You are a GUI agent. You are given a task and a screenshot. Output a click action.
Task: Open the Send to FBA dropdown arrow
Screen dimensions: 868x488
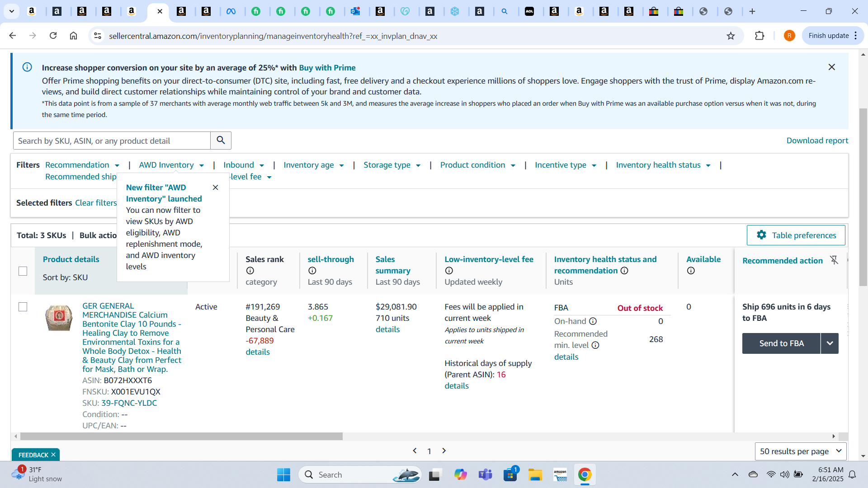(x=830, y=343)
